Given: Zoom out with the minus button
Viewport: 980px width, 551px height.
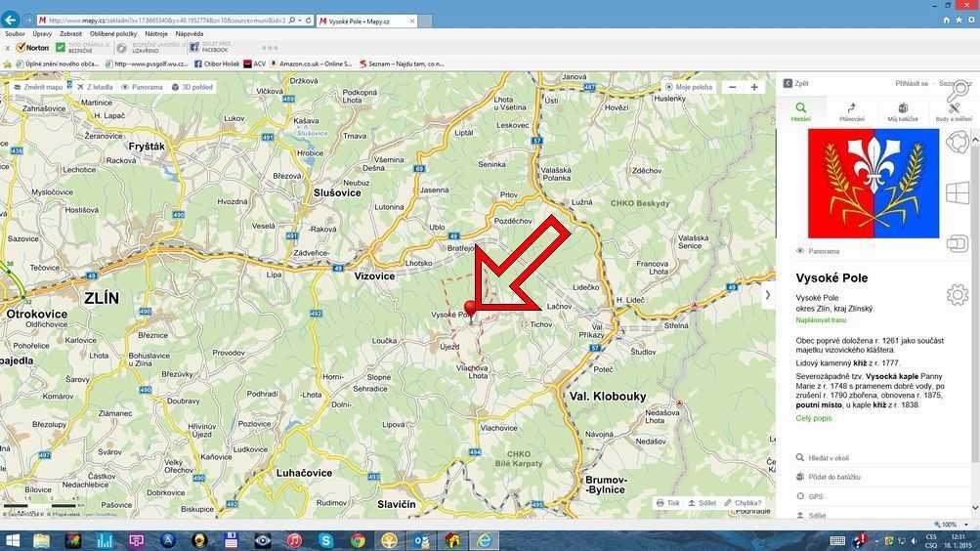Looking at the screenshot, I should click(733, 88).
